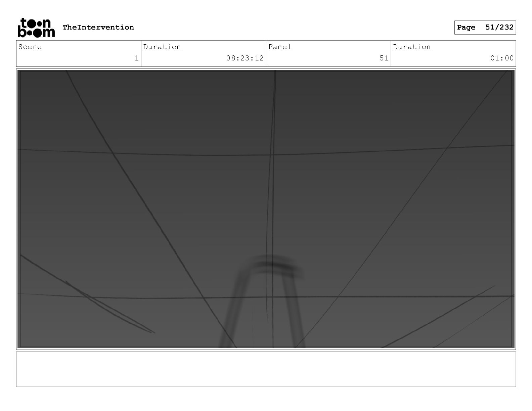Select the scene duration 08:23:12

245,58
